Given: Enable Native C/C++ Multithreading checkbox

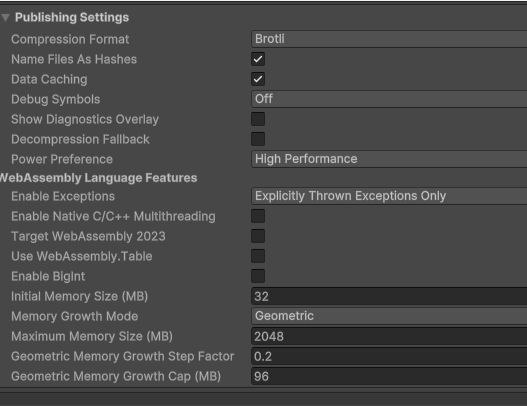Looking at the screenshot, I should (x=258, y=216).
